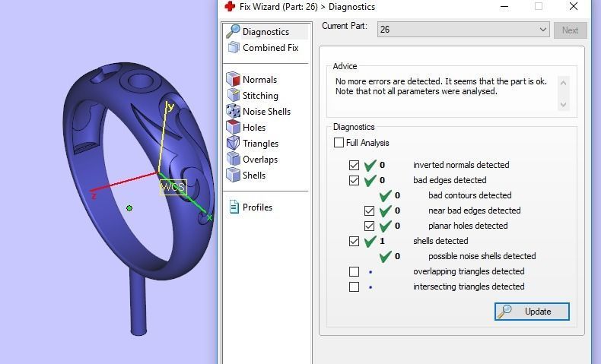
Task: Uncheck shells detected checkbox
Action: [x=354, y=241]
